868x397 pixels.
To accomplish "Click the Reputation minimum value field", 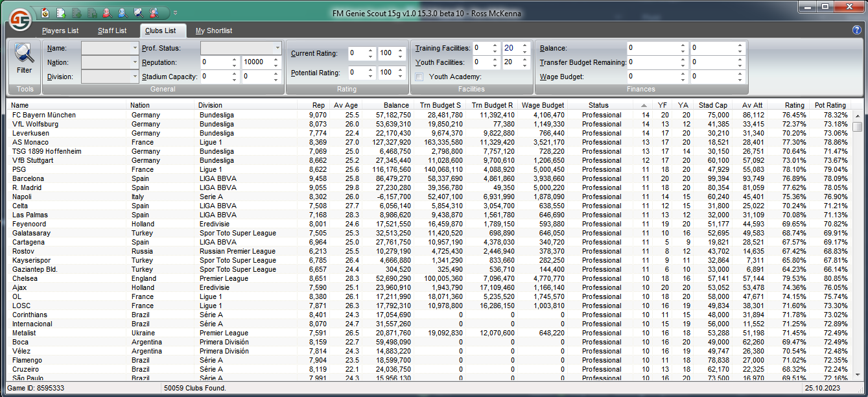I will (220, 62).
